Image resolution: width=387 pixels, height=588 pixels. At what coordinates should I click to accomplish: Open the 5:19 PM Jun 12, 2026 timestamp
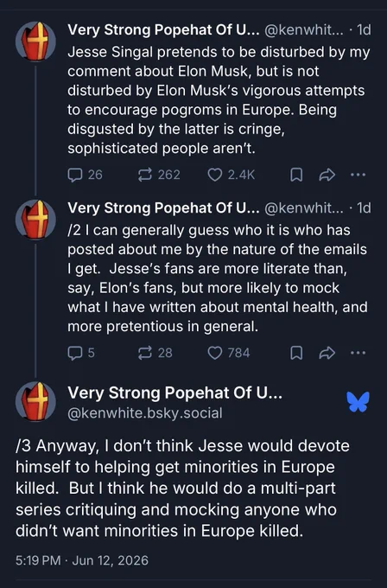point(82,560)
